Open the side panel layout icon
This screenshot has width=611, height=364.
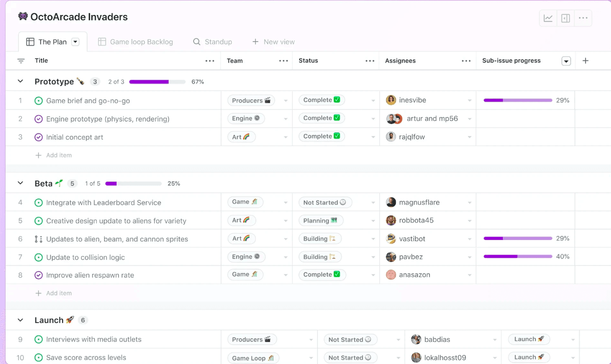[565, 18]
